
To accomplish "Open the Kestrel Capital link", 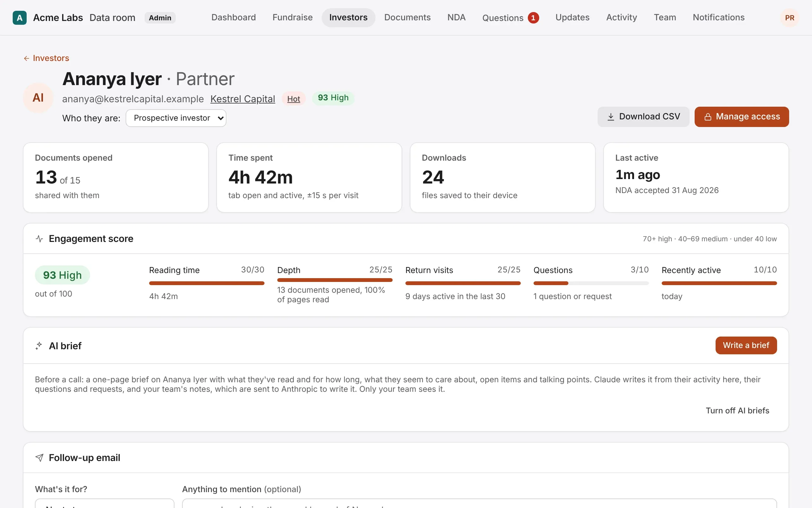I will [x=243, y=99].
